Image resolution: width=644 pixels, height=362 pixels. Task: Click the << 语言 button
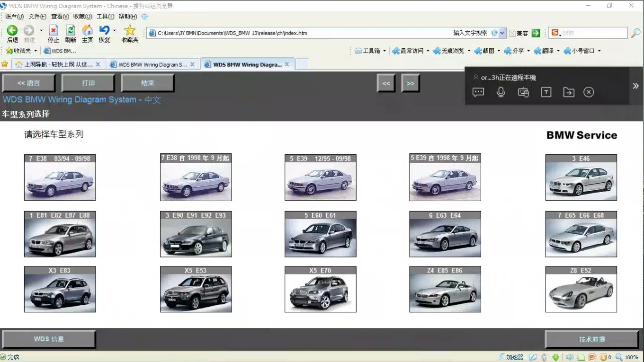pyautogui.click(x=29, y=83)
